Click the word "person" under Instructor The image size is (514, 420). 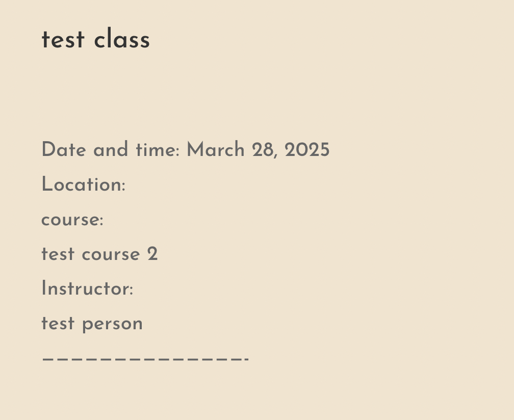pos(112,324)
